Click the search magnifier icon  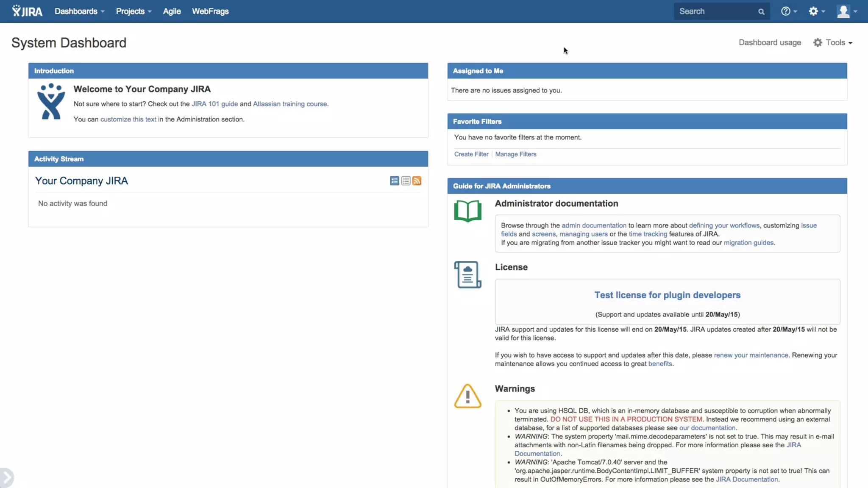(761, 12)
